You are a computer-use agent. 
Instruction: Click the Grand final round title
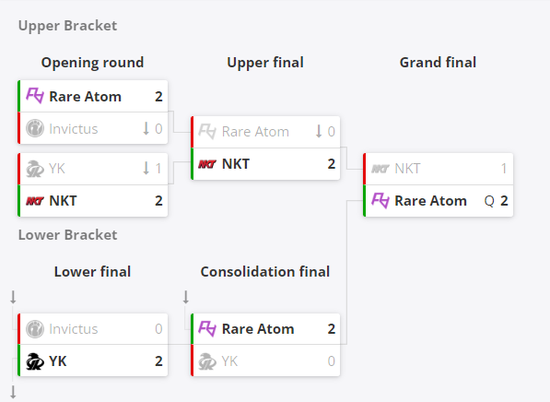pyautogui.click(x=438, y=62)
